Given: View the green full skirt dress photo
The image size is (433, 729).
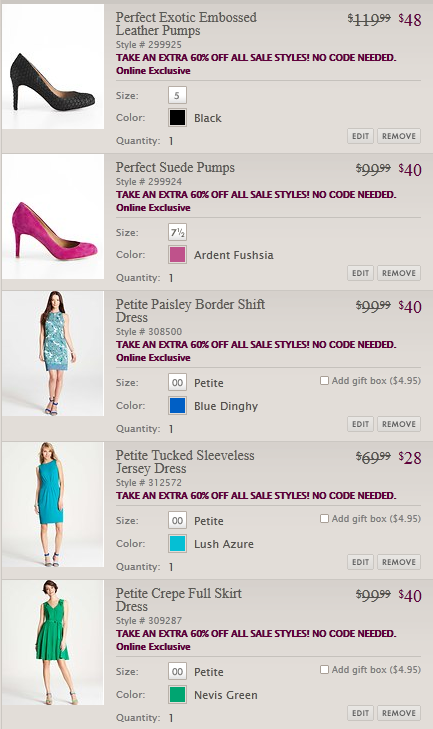Looking at the screenshot, I should point(53,643).
